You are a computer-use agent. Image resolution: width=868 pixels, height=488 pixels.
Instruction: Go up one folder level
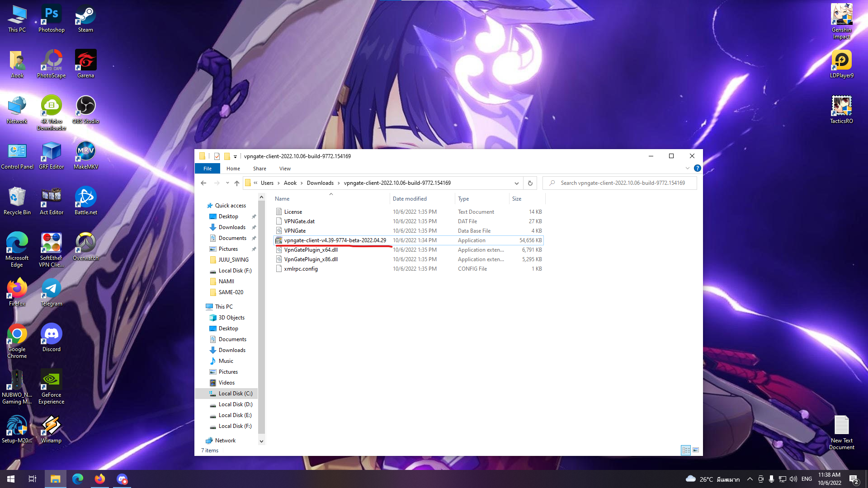237,183
